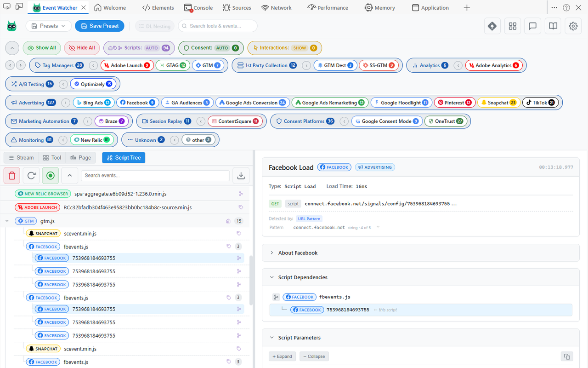
Task: Switch to the Page tab
Action: [x=81, y=157]
